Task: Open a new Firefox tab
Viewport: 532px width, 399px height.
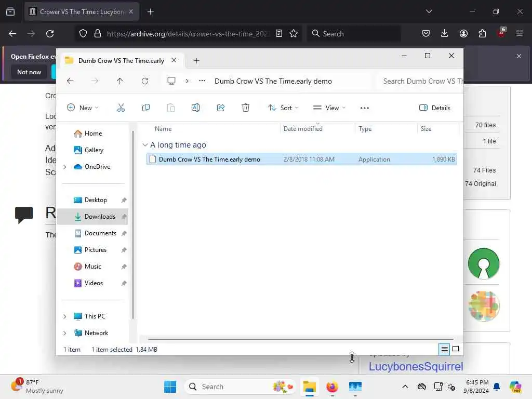Action: (x=151, y=12)
